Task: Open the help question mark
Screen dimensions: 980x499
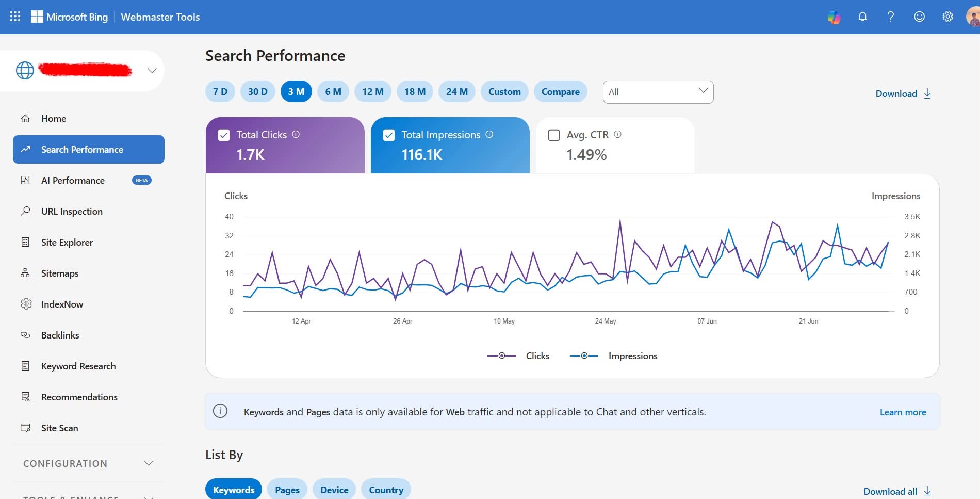Action: coord(891,17)
